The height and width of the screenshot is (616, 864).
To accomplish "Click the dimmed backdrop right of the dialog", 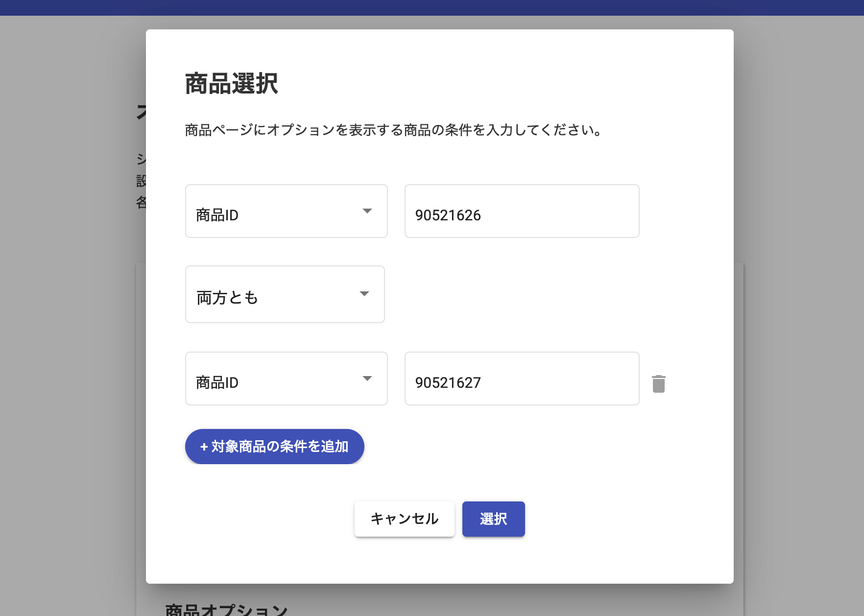I will [799, 313].
